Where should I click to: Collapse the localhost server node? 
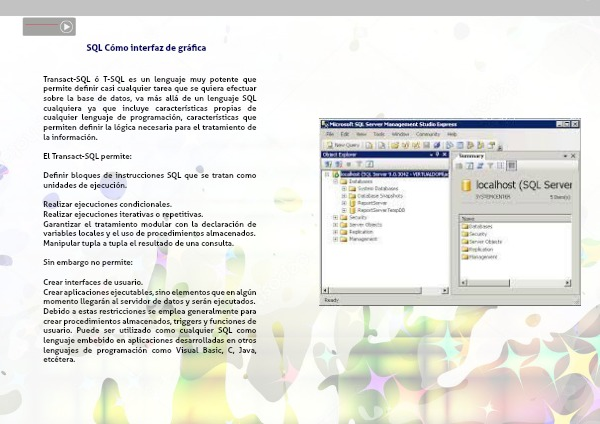point(326,173)
